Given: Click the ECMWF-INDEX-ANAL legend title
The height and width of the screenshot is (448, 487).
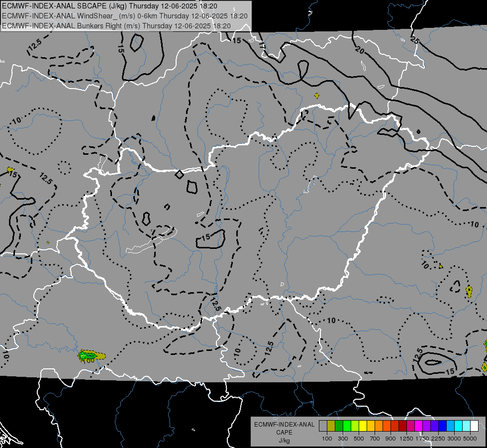Looking at the screenshot, I should pyautogui.click(x=284, y=425).
